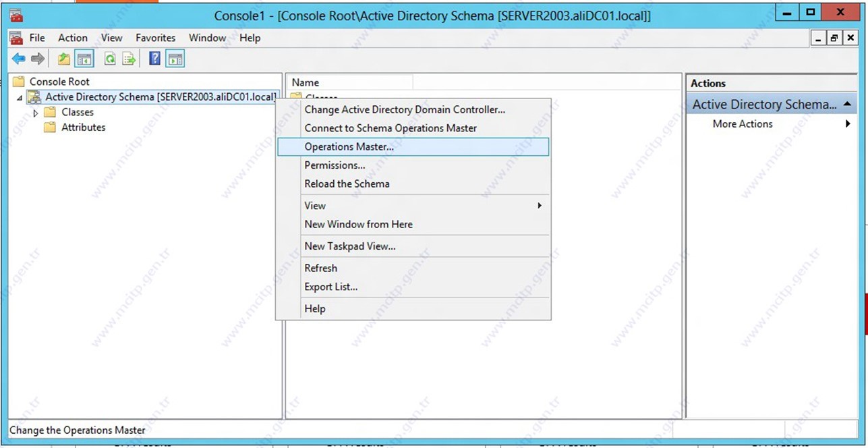The width and height of the screenshot is (868, 448).
Task: Collapse the Active Directory Schema tree node
Action: (20, 98)
